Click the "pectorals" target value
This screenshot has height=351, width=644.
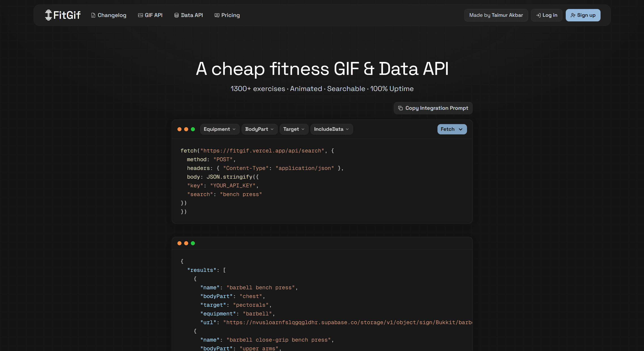[251, 305]
